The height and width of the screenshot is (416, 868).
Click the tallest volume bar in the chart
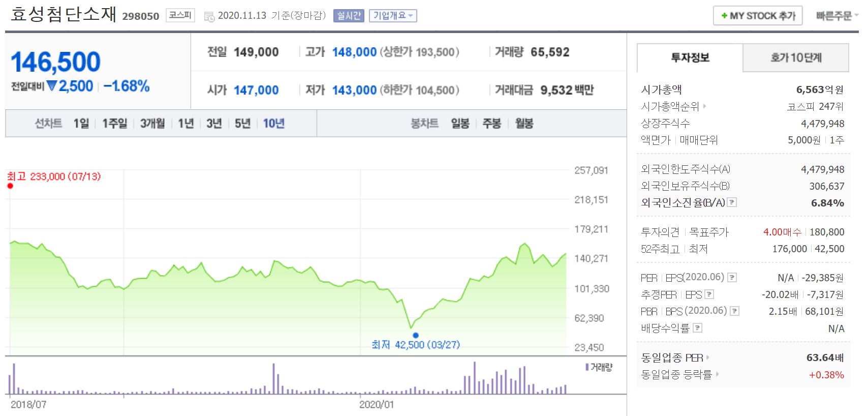[475, 376]
